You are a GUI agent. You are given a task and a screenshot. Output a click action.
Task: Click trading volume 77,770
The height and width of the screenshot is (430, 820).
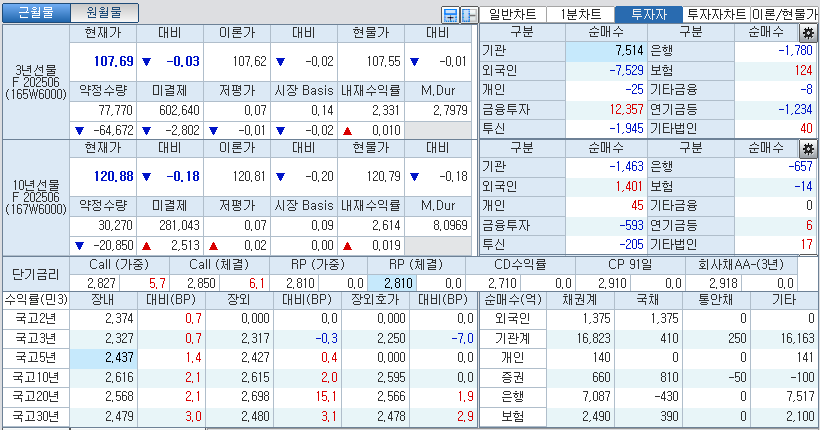(116, 110)
